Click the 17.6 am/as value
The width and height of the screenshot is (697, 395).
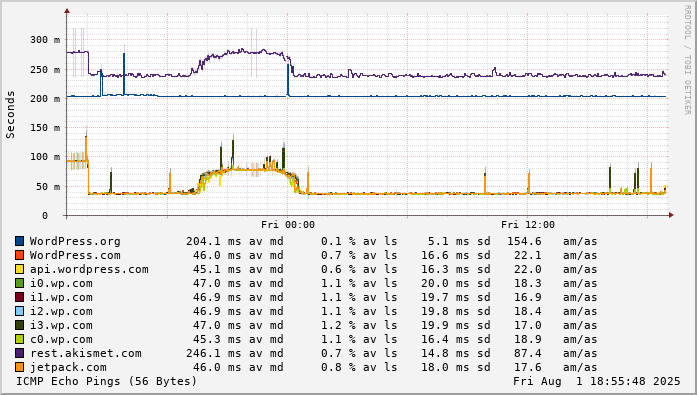point(528,367)
